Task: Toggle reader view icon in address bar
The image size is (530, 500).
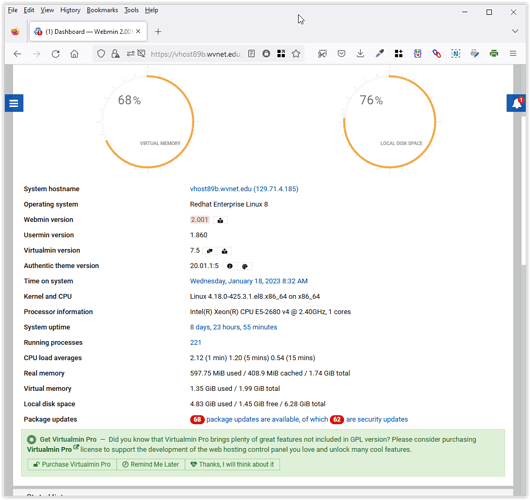Action: [x=251, y=53]
